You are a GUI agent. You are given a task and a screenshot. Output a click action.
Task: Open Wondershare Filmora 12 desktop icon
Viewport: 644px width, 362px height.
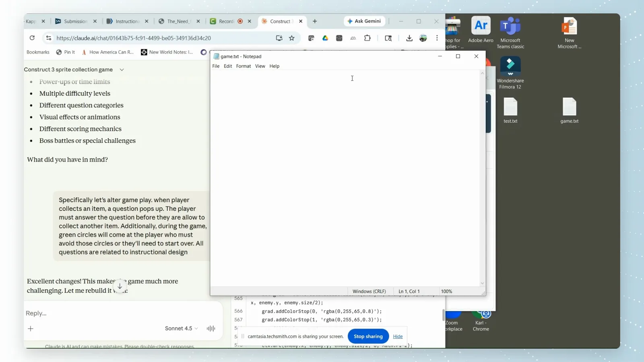pyautogui.click(x=510, y=73)
